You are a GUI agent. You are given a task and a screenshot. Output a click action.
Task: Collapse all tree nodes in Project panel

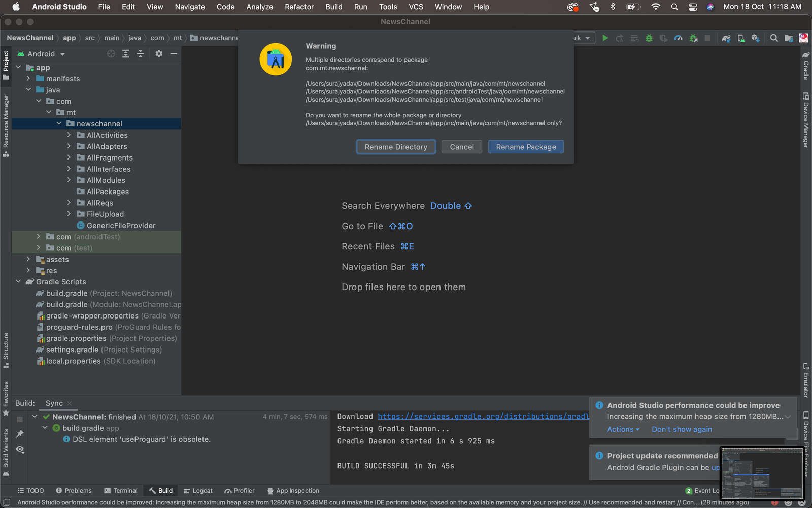click(141, 54)
